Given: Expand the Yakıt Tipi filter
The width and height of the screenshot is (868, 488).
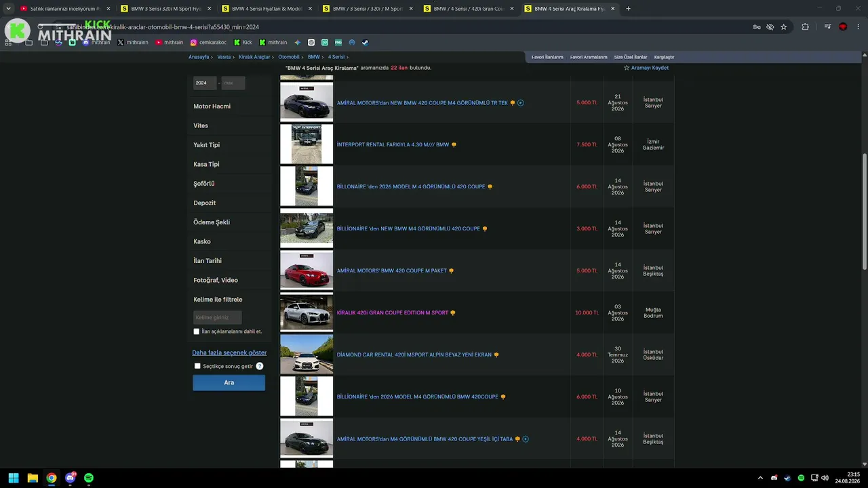Looking at the screenshot, I should coord(229,145).
